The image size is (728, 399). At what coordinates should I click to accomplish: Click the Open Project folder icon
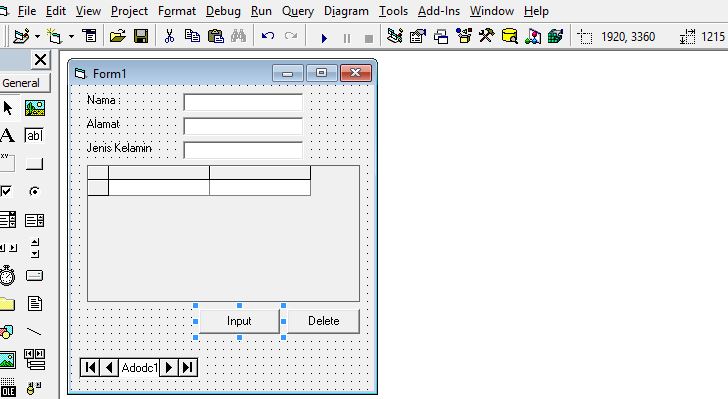pyautogui.click(x=117, y=36)
